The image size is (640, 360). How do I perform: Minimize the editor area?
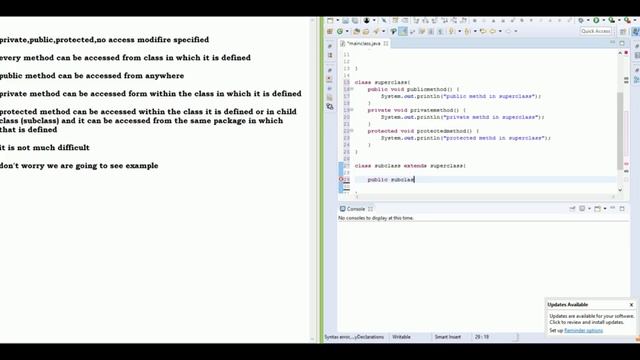(612, 42)
